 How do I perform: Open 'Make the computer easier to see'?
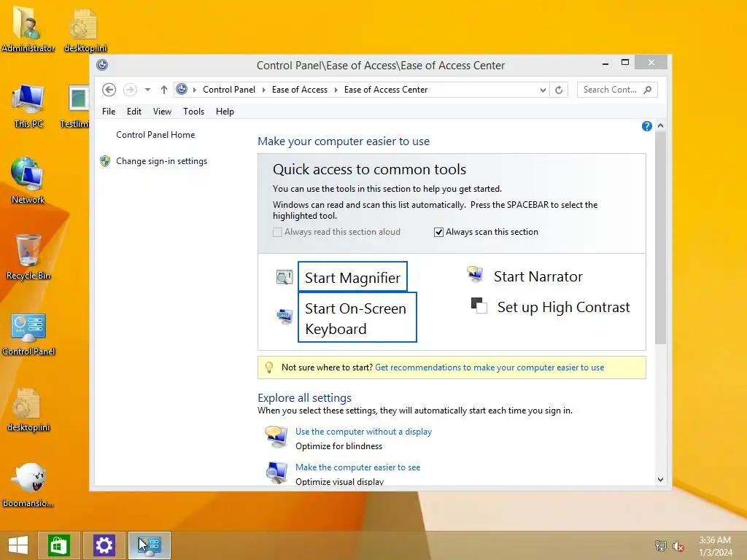tap(357, 467)
